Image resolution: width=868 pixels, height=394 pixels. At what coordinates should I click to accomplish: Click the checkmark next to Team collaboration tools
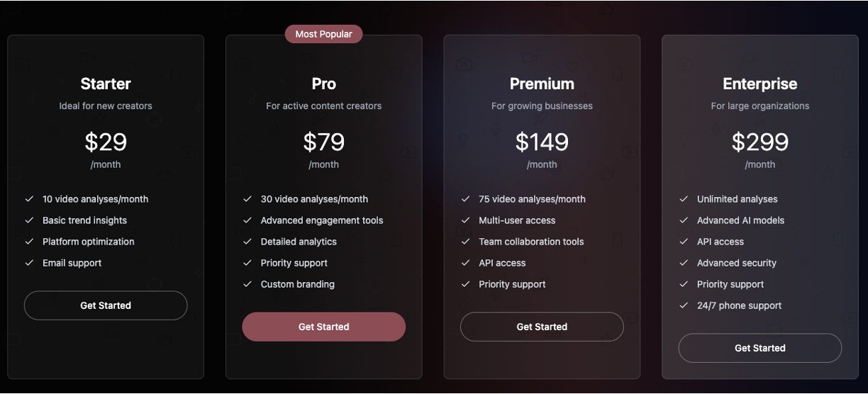[466, 242]
